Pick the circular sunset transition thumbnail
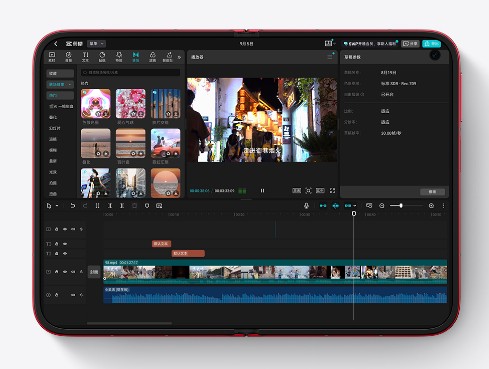Screen dimensions: 489x369 click(x=166, y=183)
